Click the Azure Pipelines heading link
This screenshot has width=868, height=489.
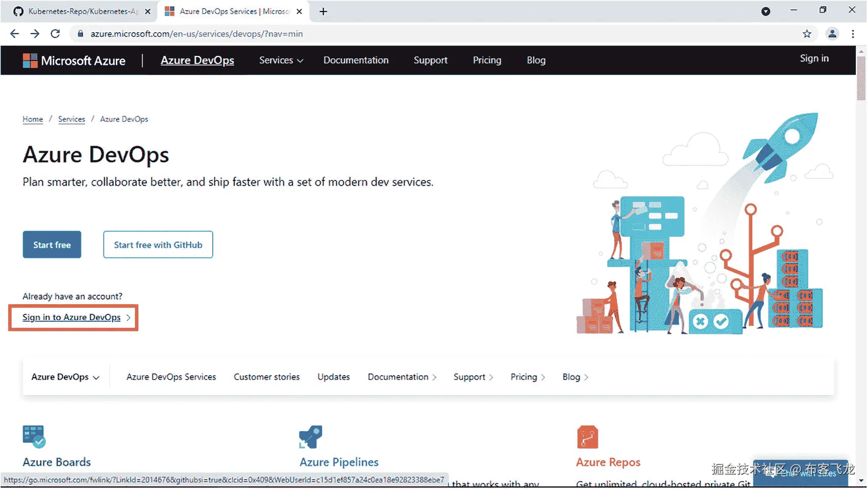(339, 462)
